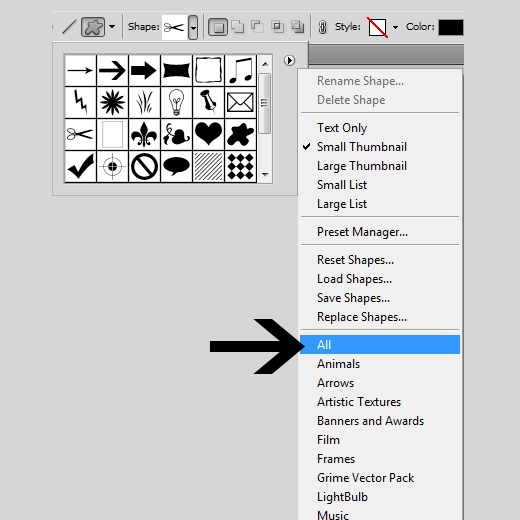Screen dimensions: 520x520
Task: Click the scissors shape preview in Shape field
Action: (174, 27)
